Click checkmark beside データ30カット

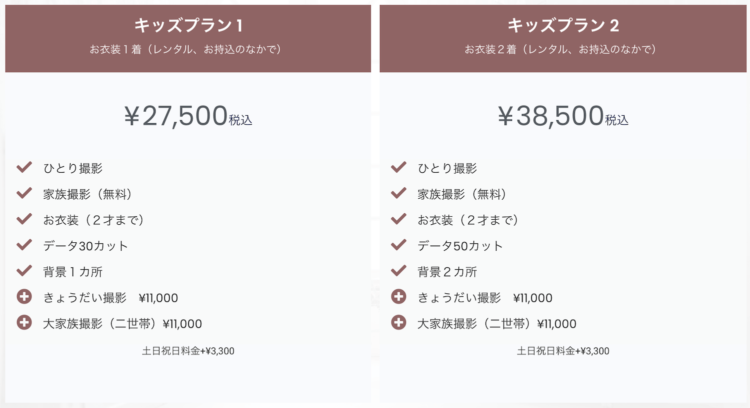pyautogui.click(x=24, y=245)
